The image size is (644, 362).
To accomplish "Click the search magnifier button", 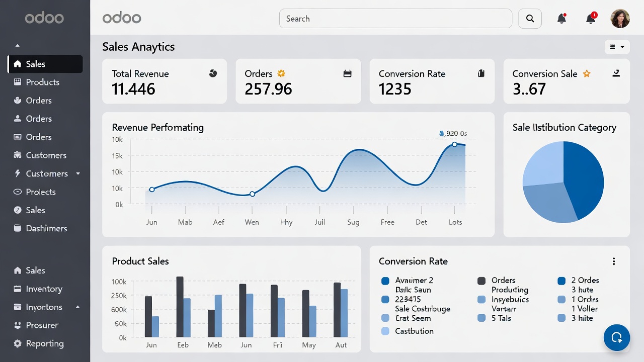I will (x=530, y=19).
